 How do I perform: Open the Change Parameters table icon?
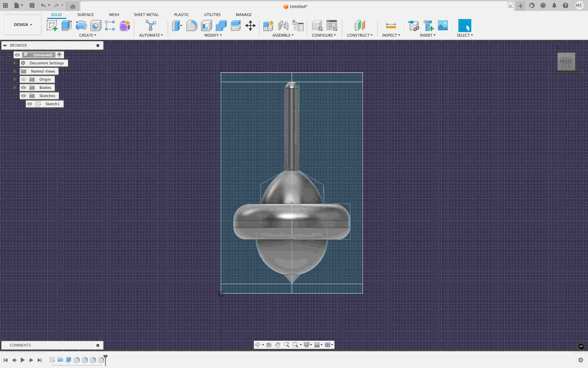pos(332,26)
